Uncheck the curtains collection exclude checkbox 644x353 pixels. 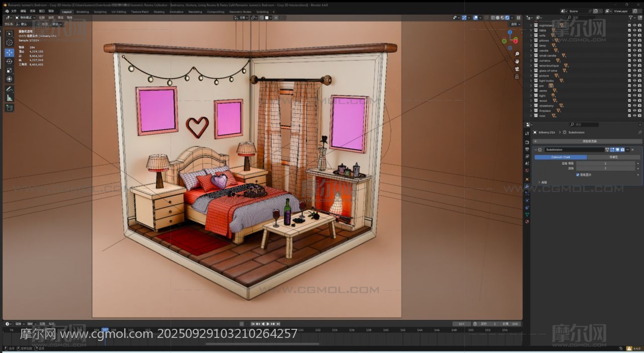pos(629,60)
